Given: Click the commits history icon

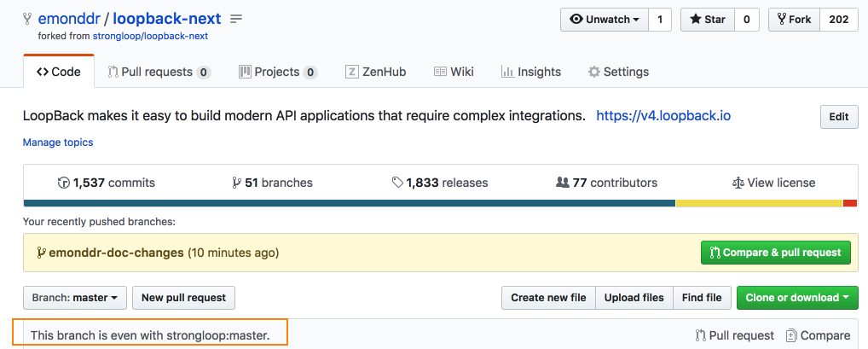Looking at the screenshot, I should [x=63, y=183].
